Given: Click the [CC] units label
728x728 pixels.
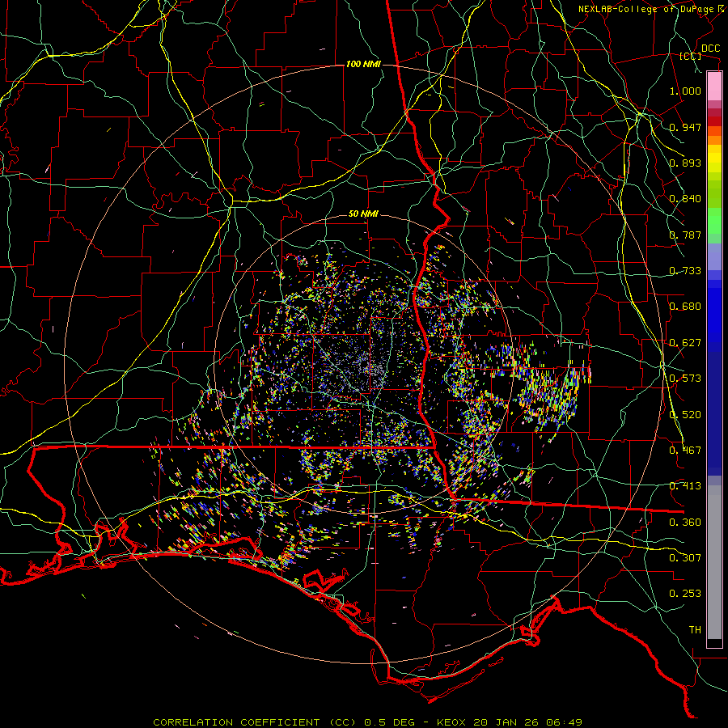Looking at the screenshot, I should click(x=691, y=56).
